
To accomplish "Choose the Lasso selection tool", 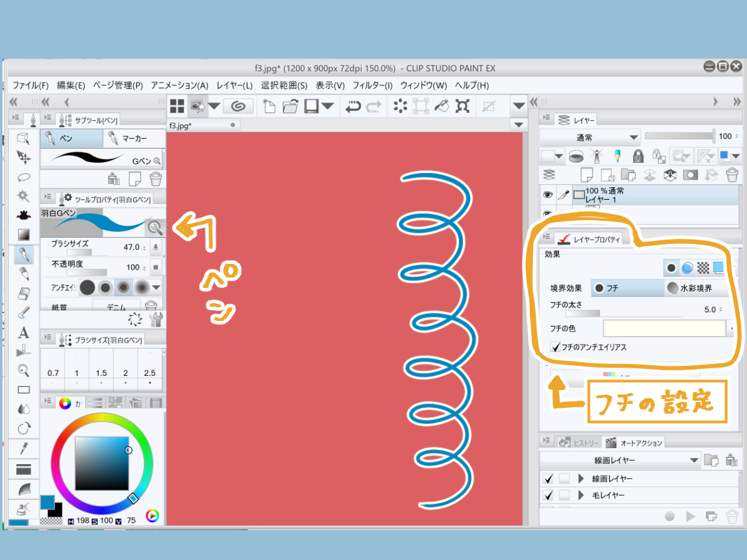I will (x=24, y=177).
